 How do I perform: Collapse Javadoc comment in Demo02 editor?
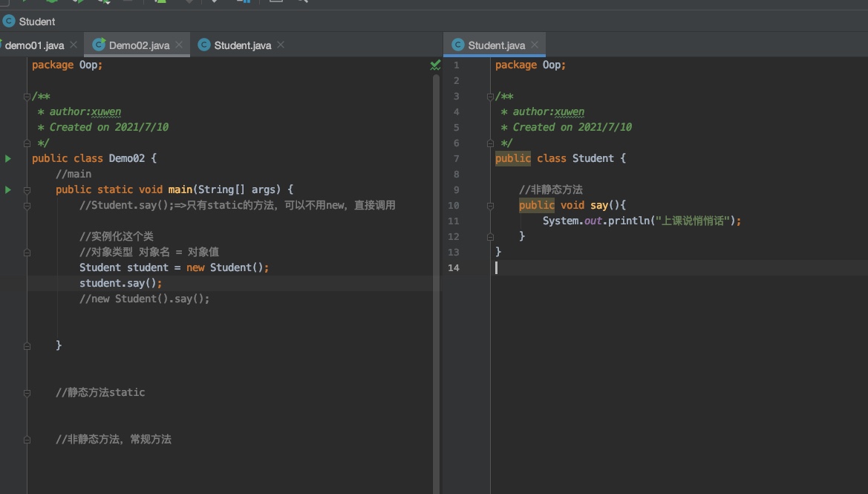(27, 97)
